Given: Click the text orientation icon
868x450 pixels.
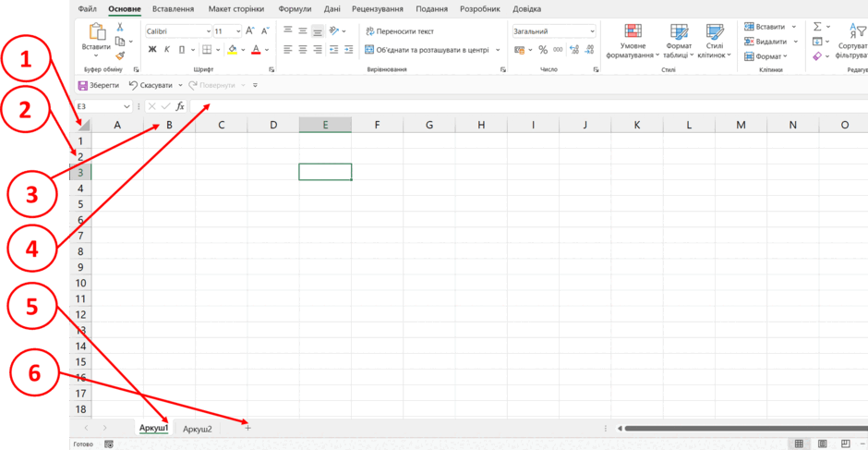Looking at the screenshot, I should coord(333,31).
